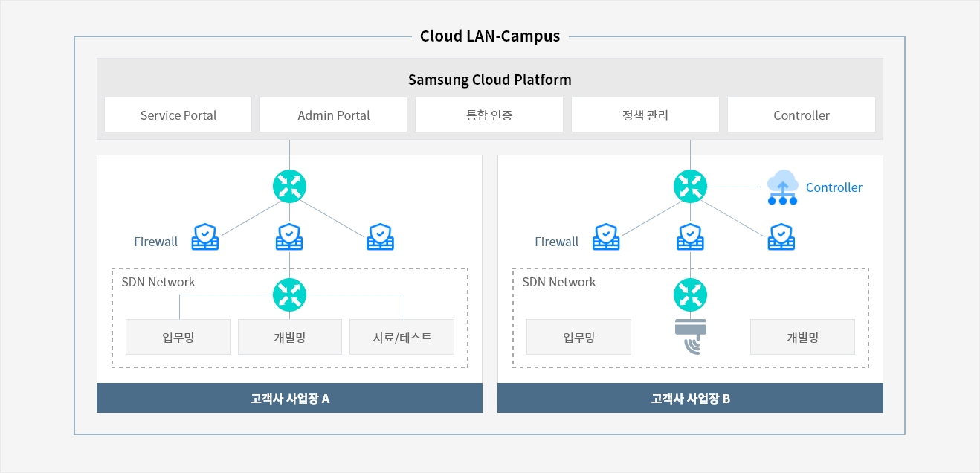Select the 개발망 box in 사업장 A
980x473 pixels.
(x=290, y=337)
